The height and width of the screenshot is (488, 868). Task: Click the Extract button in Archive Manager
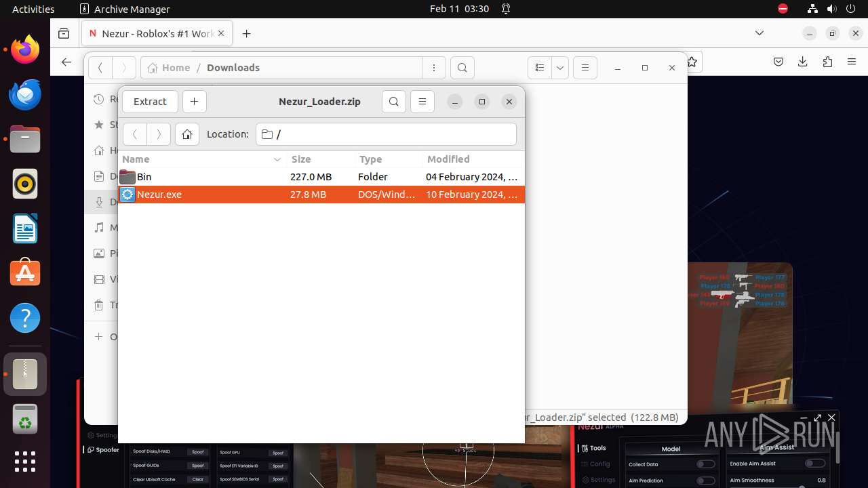click(x=150, y=102)
